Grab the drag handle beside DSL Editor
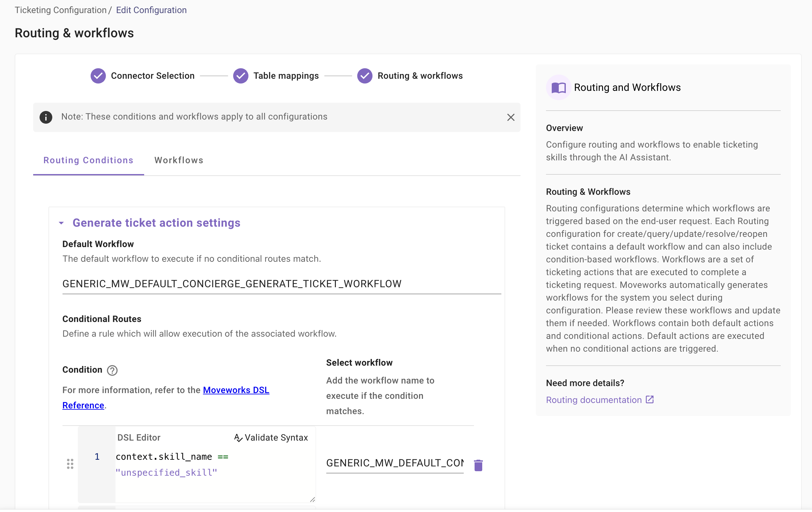The height and width of the screenshot is (512, 812). point(70,464)
